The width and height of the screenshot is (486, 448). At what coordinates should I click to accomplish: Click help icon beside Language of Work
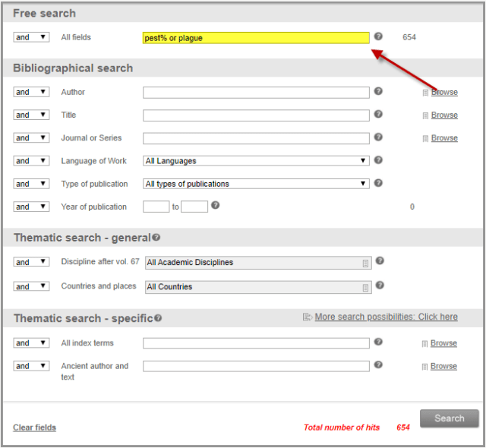point(378,160)
